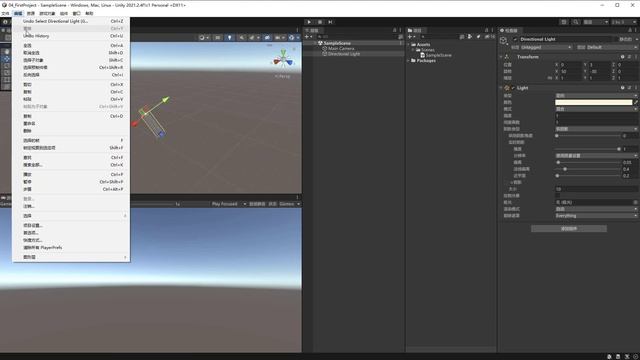This screenshot has height=360, width=640.
Task: Choose Undo History menu item
Action: [71, 36]
